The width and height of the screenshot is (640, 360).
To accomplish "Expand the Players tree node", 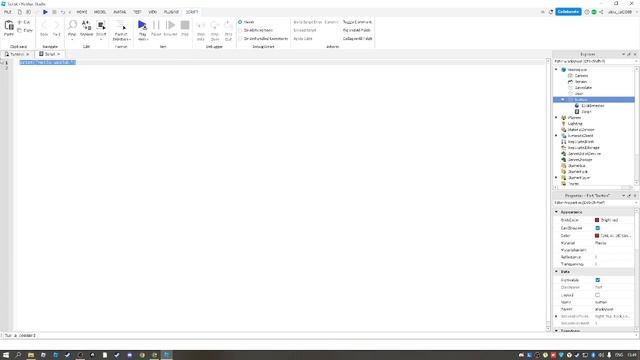I will [x=556, y=118].
